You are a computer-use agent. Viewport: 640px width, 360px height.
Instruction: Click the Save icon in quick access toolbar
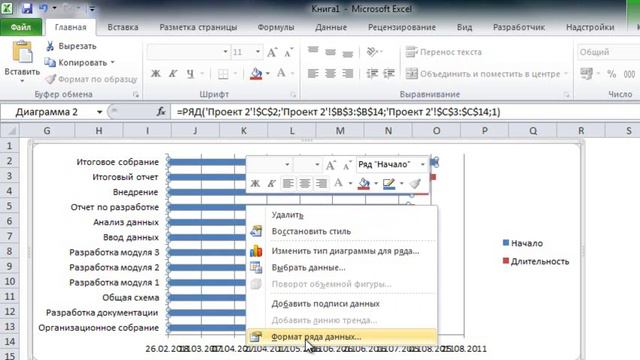pyautogui.click(x=27, y=8)
